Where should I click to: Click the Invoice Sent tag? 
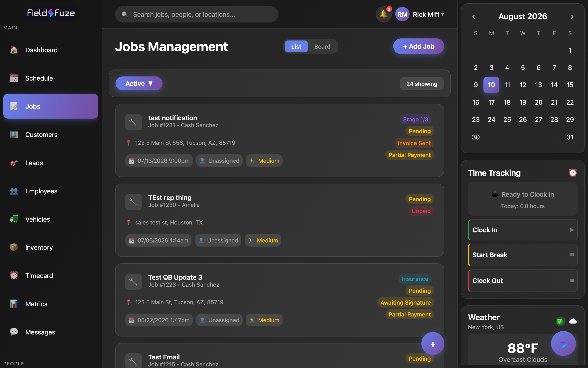414,143
